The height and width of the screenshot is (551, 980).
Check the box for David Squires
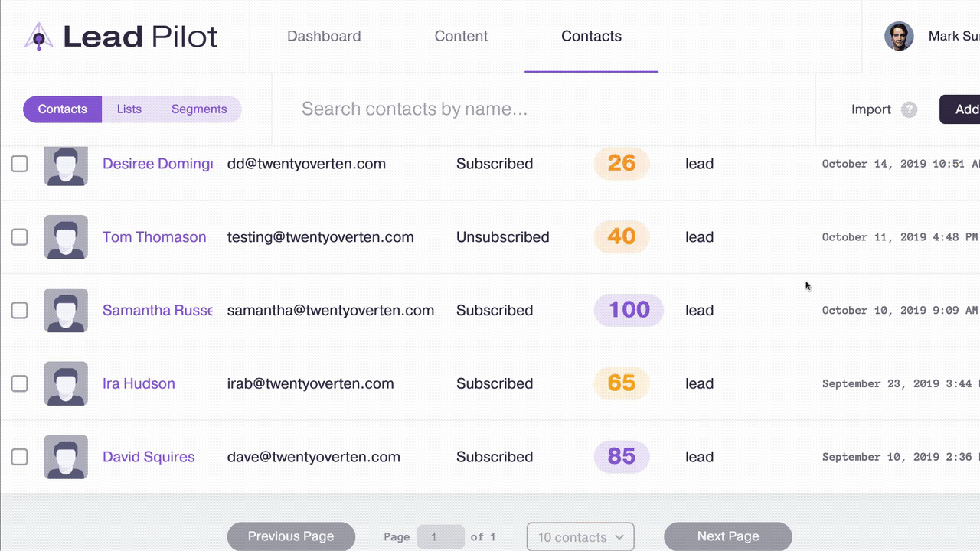point(19,457)
